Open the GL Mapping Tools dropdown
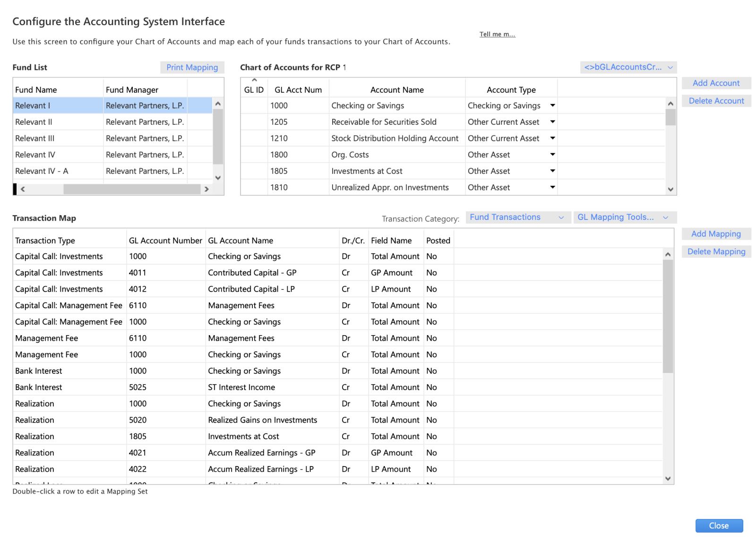The width and height of the screenshot is (756, 537). point(624,217)
